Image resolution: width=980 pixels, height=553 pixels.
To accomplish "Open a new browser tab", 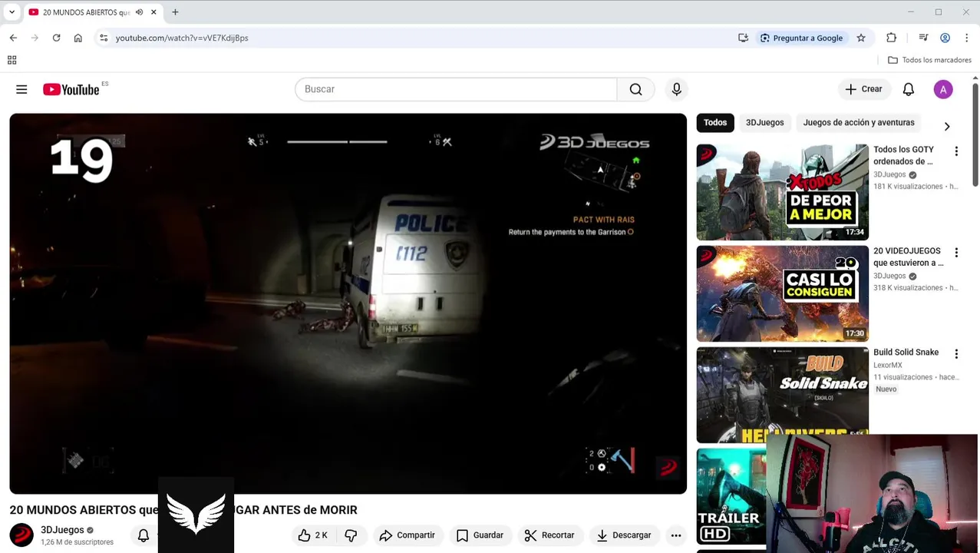I will click(x=175, y=12).
